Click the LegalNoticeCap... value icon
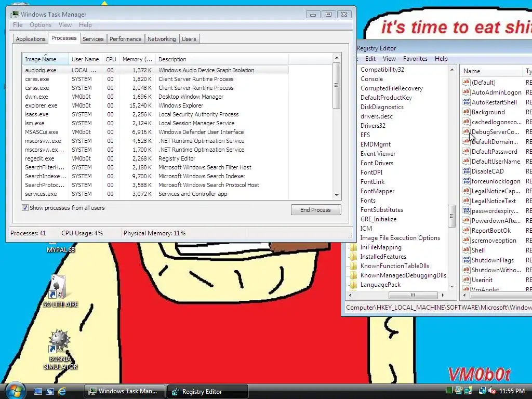The width and height of the screenshot is (532, 399). point(467,191)
